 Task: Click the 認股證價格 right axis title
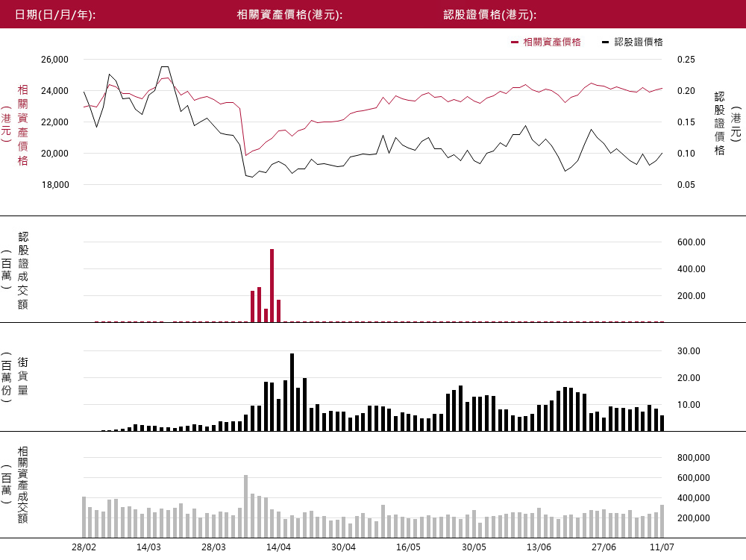coord(719,124)
